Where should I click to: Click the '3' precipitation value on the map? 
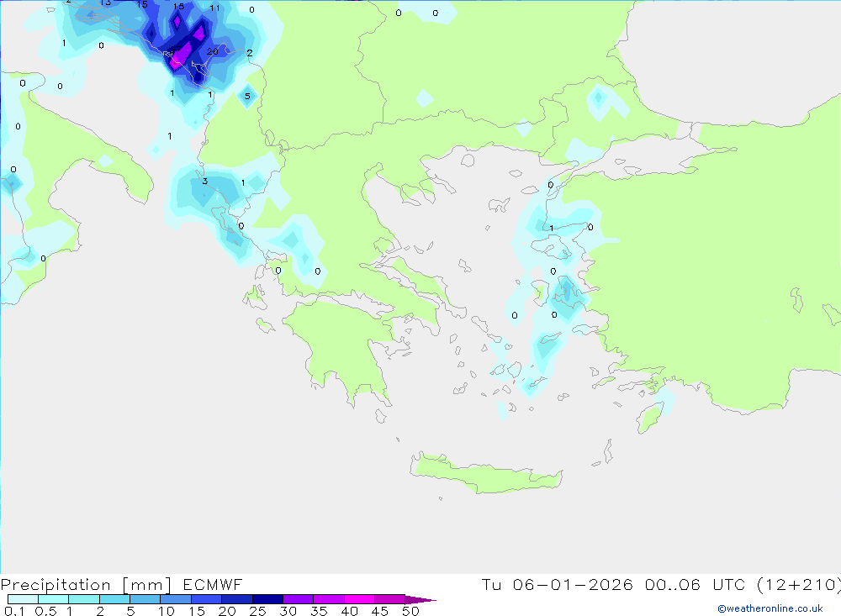coord(205,182)
